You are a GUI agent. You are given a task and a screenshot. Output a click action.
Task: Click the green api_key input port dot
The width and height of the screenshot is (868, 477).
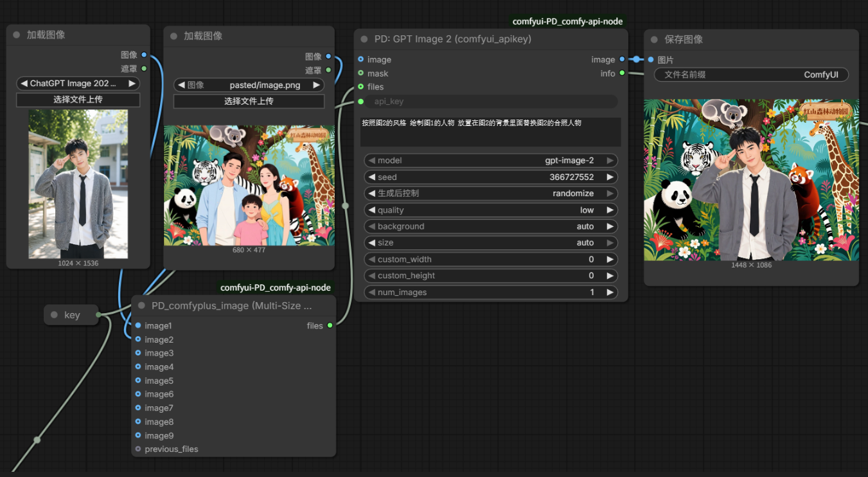360,102
